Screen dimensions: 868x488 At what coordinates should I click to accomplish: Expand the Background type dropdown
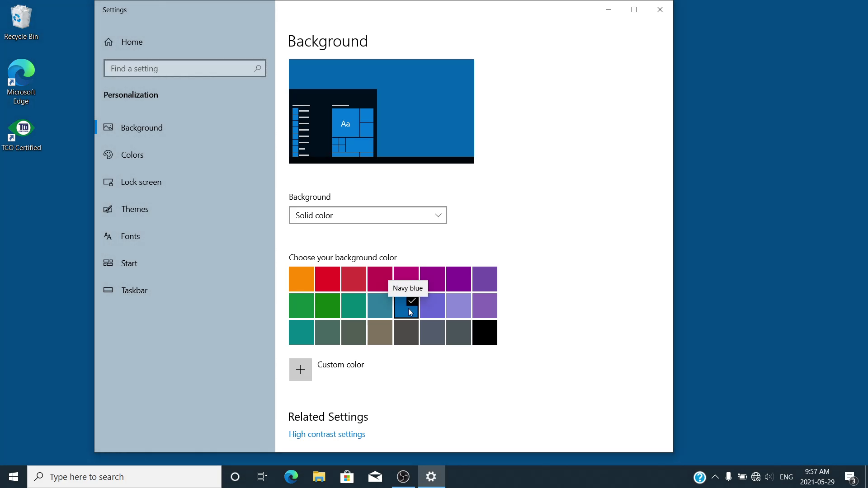(x=368, y=216)
